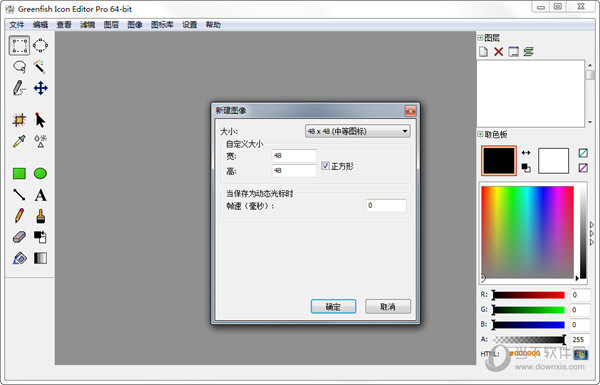Select the Lasso tool
Screen dimensions: 600x385
(19, 67)
